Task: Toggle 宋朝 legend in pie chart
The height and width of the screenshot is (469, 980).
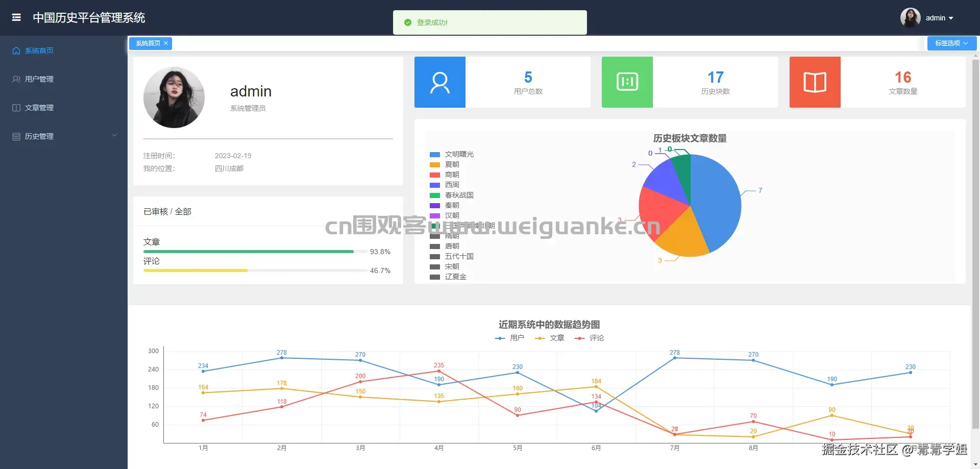Action: tap(445, 266)
